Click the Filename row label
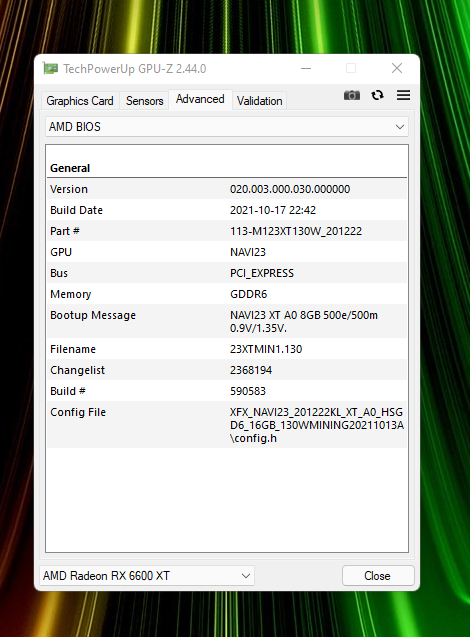Screen dimensions: 470x637 point(73,349)
